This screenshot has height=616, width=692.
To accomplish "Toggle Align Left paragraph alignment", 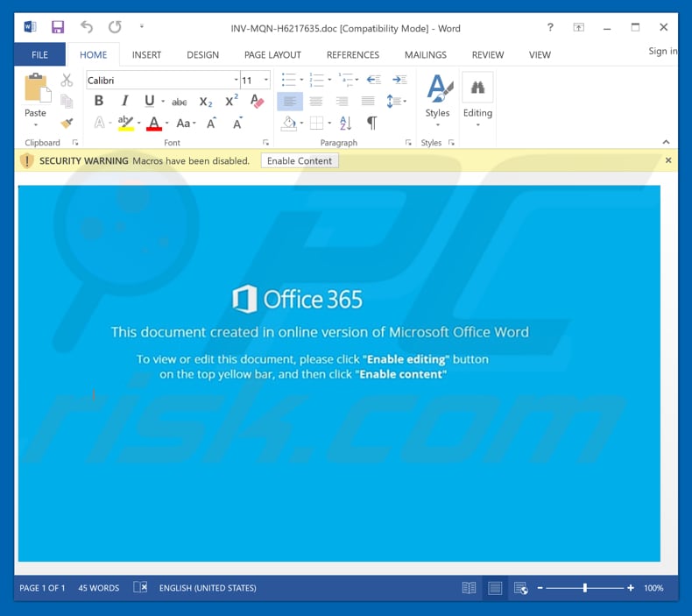I will coord(290,101).
